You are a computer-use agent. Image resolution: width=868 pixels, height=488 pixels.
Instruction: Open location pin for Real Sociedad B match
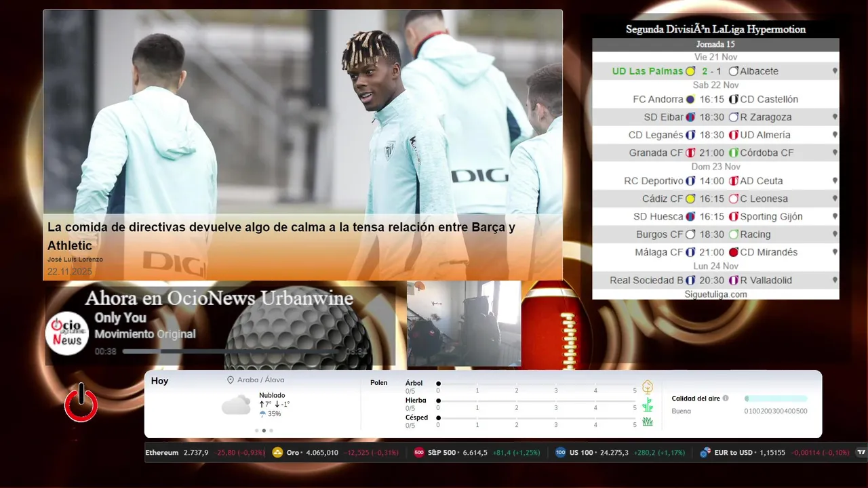click(835, 281)
